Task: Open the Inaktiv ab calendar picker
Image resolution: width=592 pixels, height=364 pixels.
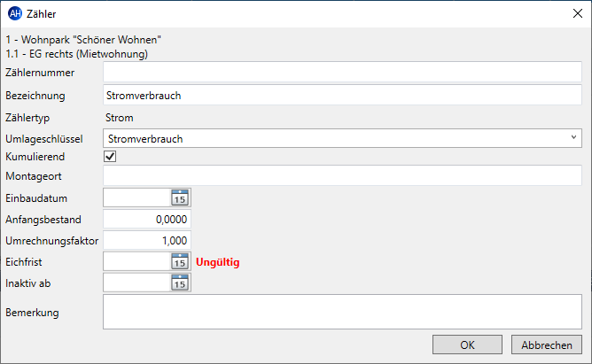Action: pyautogui.click(x=180, y=283)
